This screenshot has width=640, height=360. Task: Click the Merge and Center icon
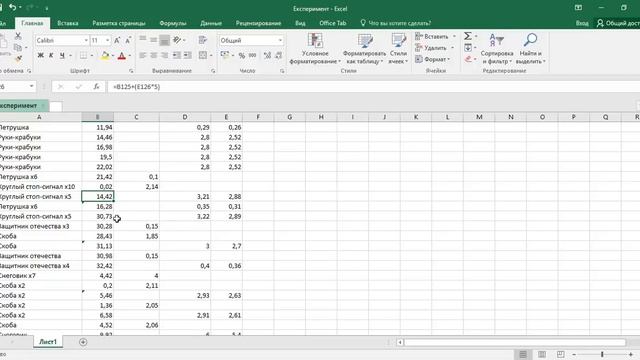click(203, 56)
